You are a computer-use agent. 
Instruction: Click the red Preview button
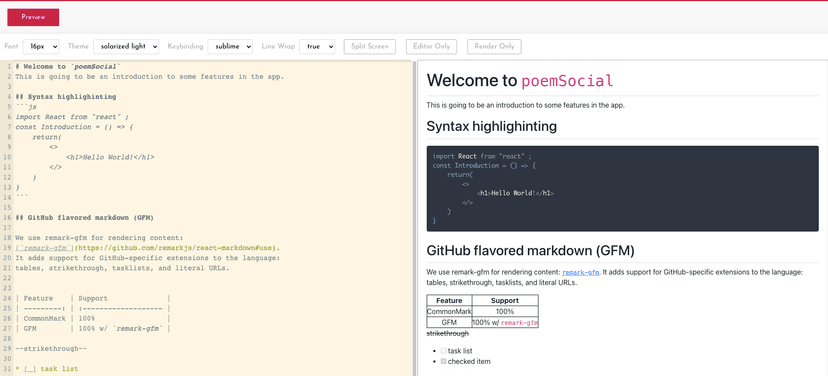(33, 17)
